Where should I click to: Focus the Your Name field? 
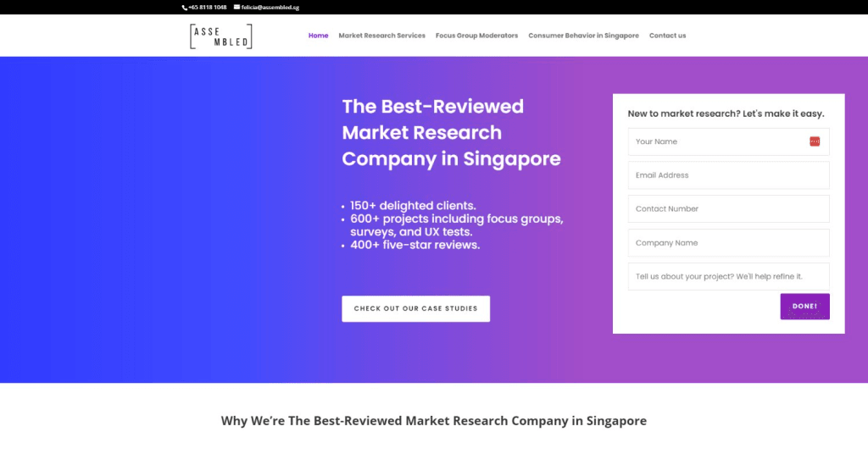point(728,141)
